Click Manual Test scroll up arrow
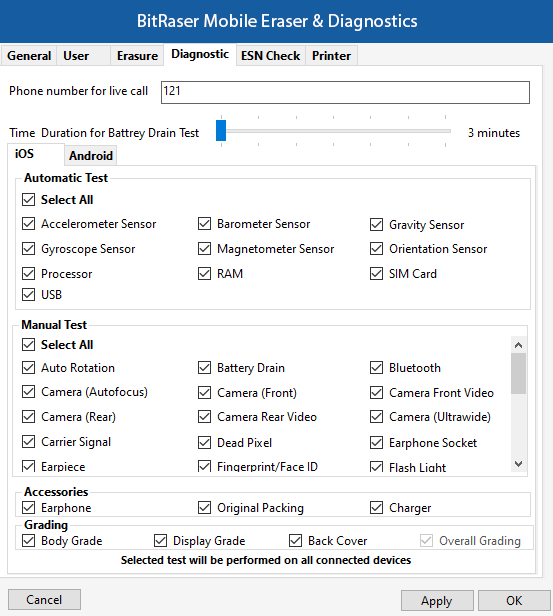Screen dimensions: 553x616 tap(518, 345)
